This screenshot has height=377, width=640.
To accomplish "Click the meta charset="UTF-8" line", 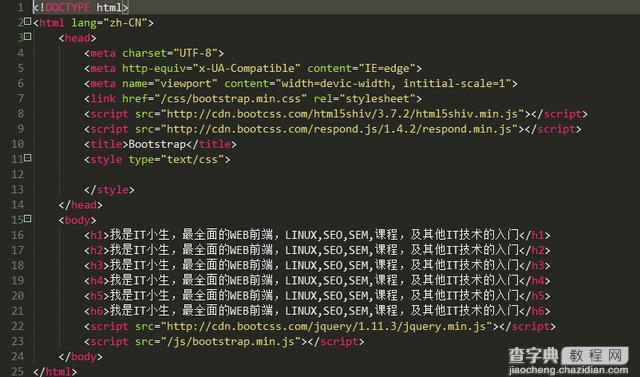I will click(x=154, y=53).
